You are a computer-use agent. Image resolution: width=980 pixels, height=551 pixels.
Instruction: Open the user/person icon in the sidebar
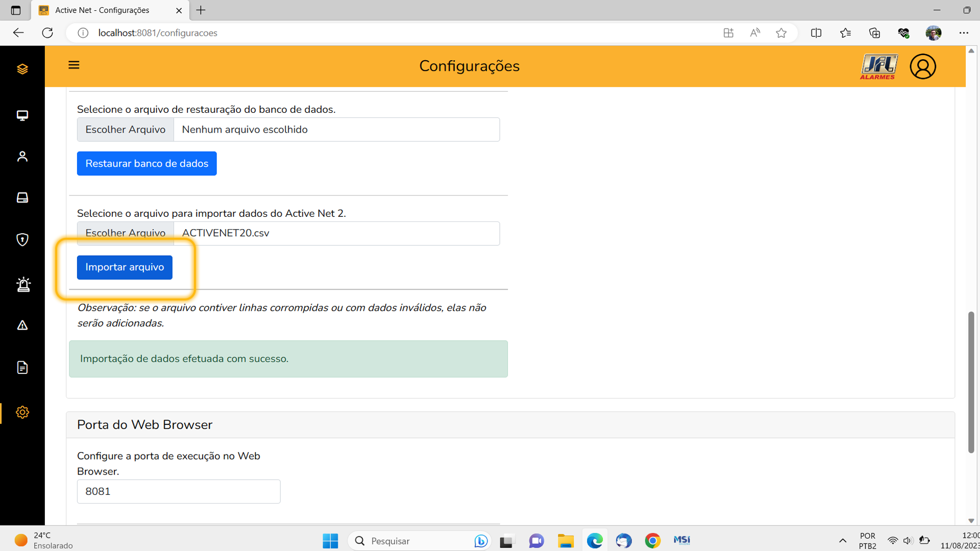coord(22,156)
